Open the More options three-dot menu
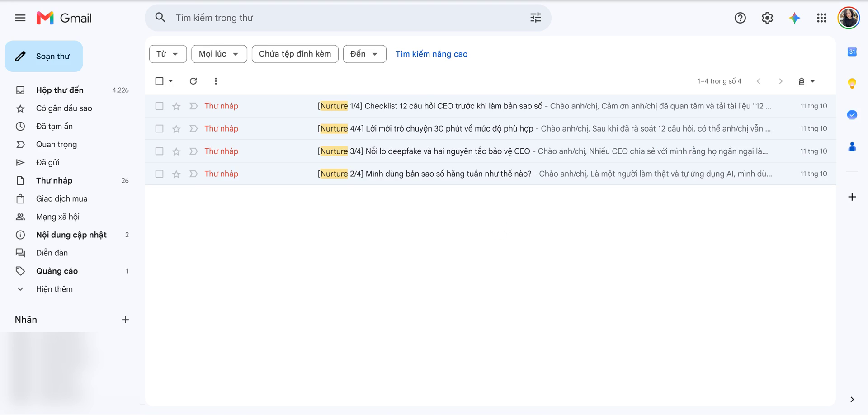 tap(216, 81)
